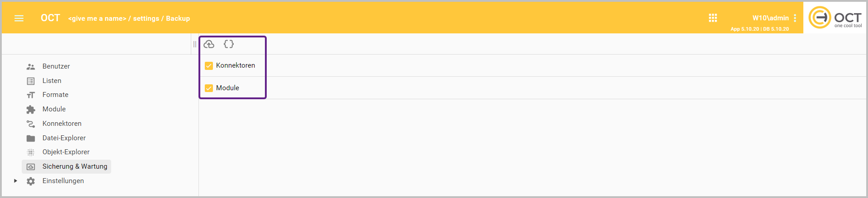This screenshot has width=868, height=198.
Task: Open the hamburger navigation menu
Action: pos(19,18)
